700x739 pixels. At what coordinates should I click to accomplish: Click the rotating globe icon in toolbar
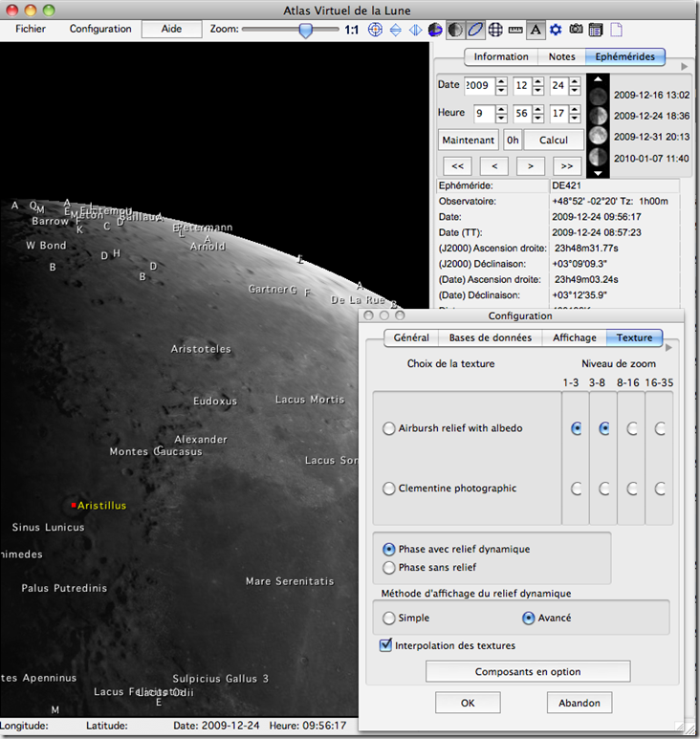pos(435,30)
